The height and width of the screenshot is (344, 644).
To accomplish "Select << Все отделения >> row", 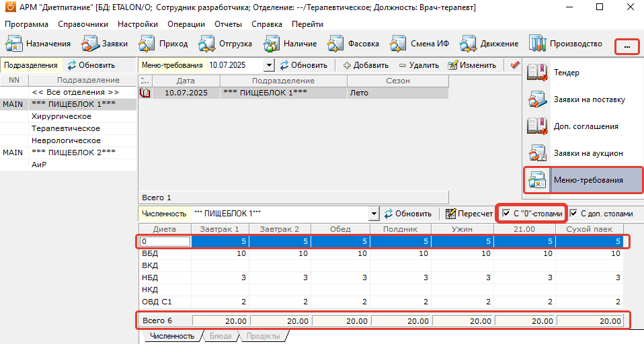I will (x=68, y=92).
